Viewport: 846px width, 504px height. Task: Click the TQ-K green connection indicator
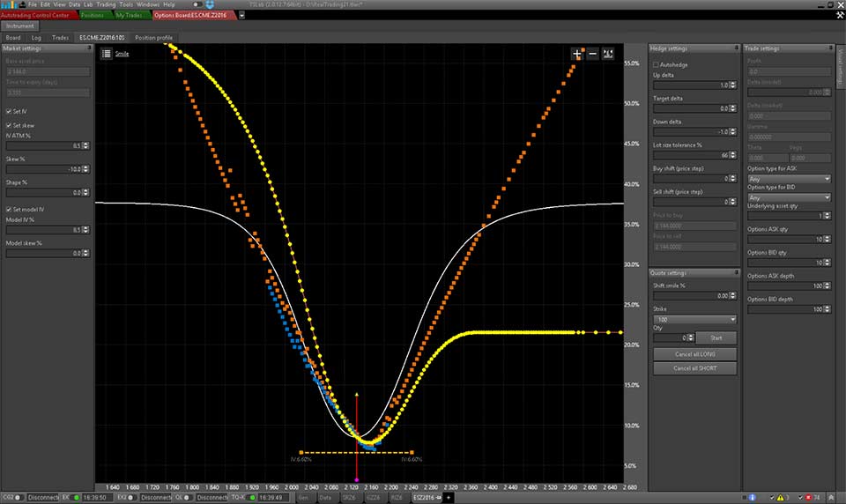point(252,497)
